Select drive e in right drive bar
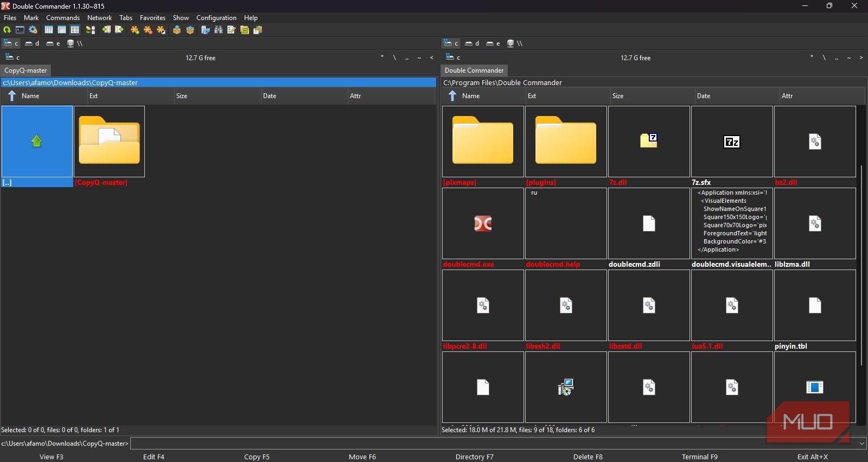This screenshot has height=462, width=868. click(x=493, y=43)
